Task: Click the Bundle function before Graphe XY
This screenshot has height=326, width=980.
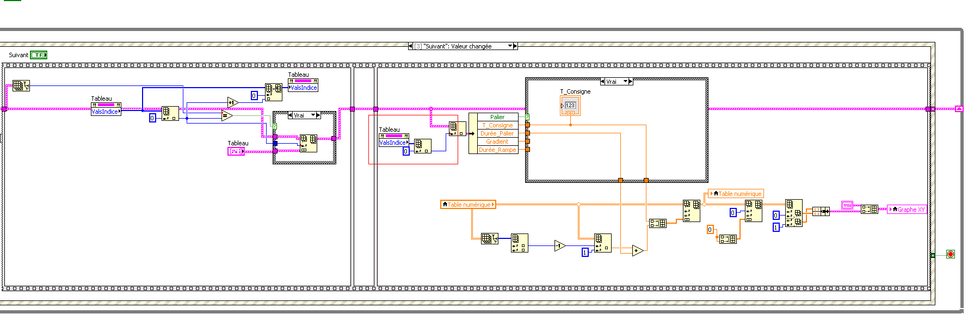Action: (x=821, y=211)
